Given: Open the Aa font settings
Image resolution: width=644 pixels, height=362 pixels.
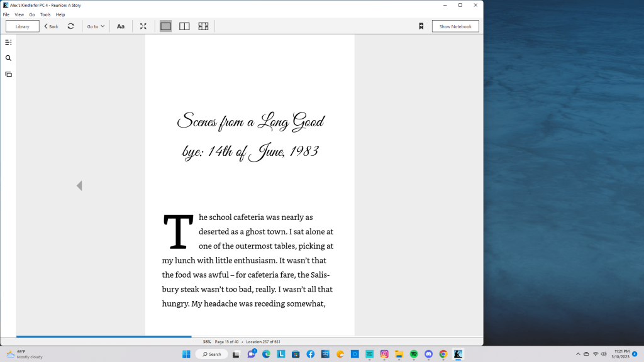Looking at the screenshot, I should [x=121, y=26].
